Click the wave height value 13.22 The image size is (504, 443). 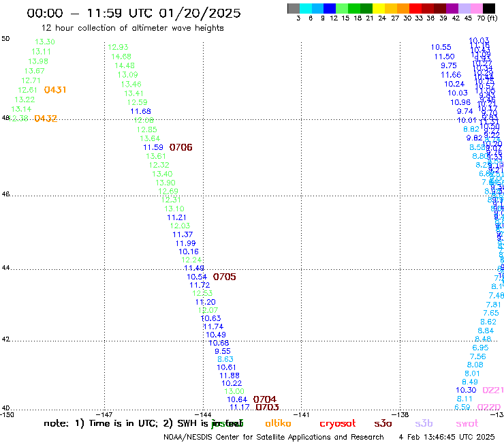tap(25, 100)
